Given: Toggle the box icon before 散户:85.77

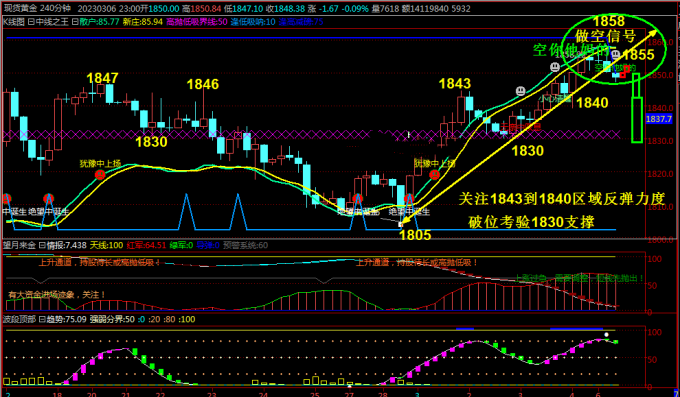Looking at the screenshot, I should coord(75,22).
